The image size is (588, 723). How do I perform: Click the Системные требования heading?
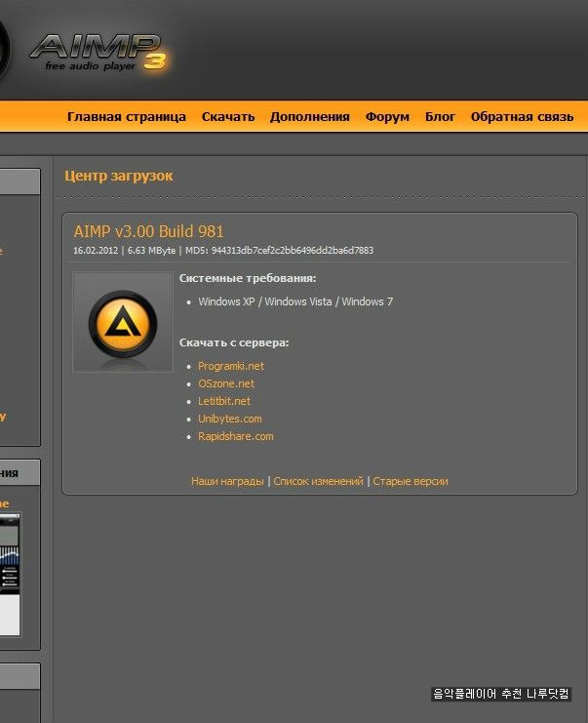tap(248, 278)
